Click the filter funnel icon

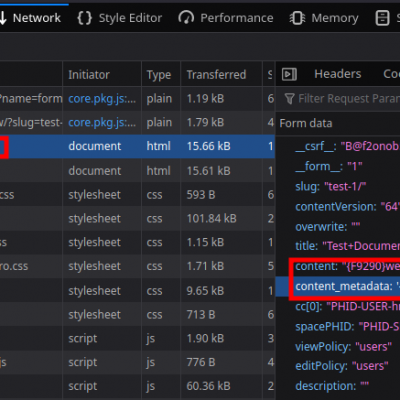(289, 99)
